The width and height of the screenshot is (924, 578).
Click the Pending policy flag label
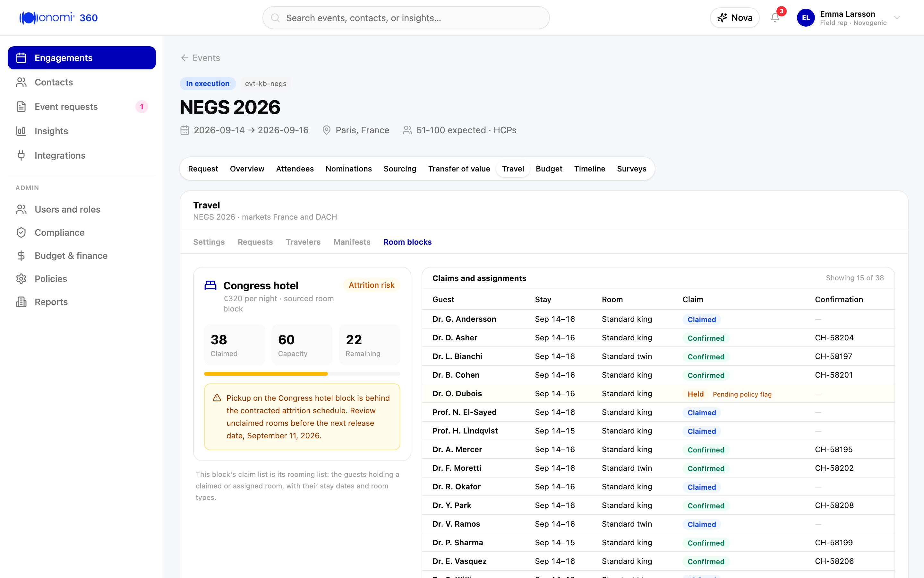coord(742,394)
